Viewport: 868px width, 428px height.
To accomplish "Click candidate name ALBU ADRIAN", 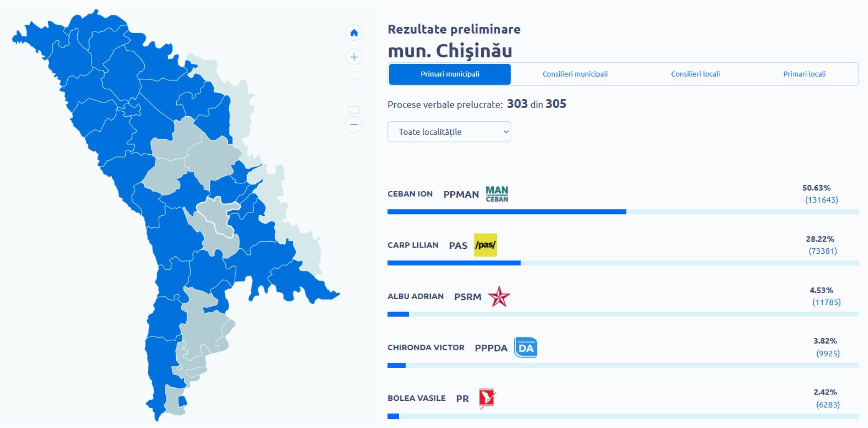I will pos(415,296).
